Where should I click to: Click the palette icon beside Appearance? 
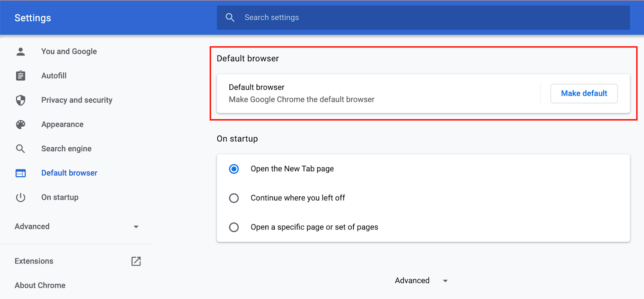(x=21, y=124)
